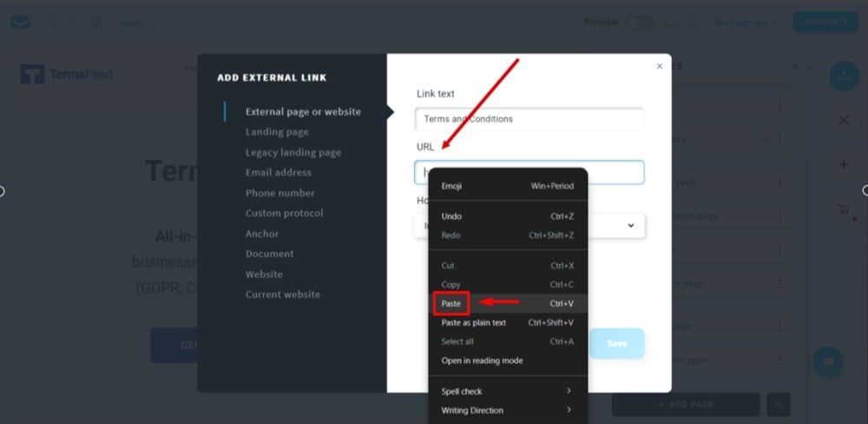Screen dimensions: 868x424
Task: Pick Legacy landing page option
Action: (x=293, y=152)
